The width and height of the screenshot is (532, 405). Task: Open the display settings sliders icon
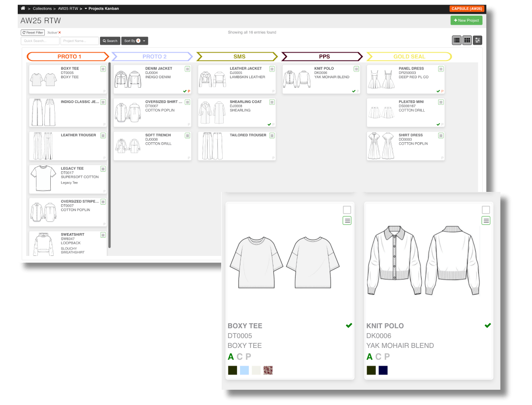point(477,40)
